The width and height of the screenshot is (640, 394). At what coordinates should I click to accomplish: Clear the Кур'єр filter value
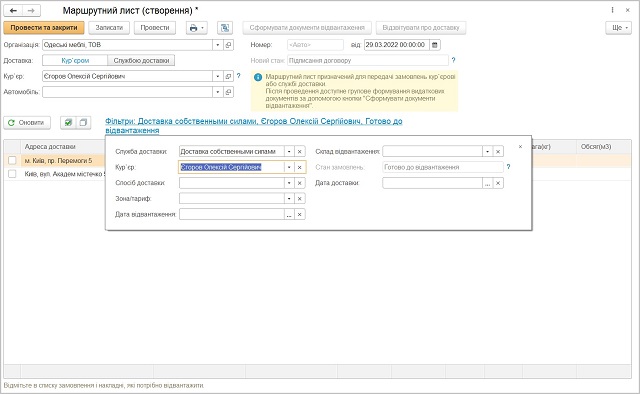300,167
